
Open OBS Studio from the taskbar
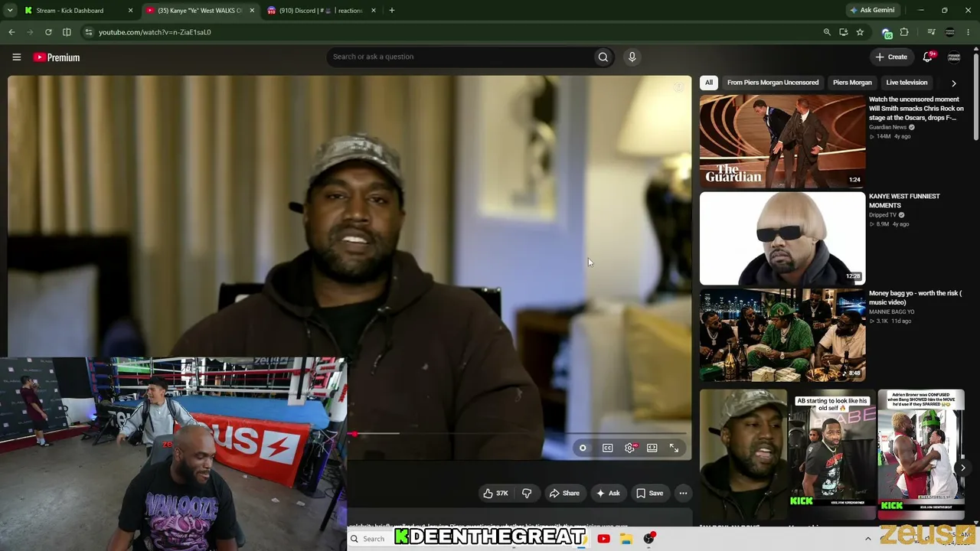pyautogui.click(x=649, y=539)
